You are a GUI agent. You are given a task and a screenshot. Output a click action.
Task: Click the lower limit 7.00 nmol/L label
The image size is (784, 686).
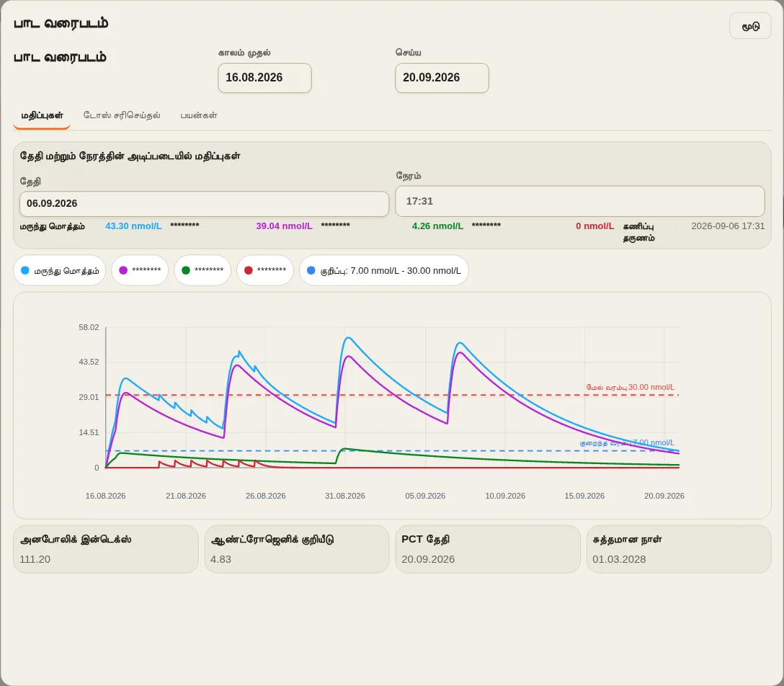627,443
